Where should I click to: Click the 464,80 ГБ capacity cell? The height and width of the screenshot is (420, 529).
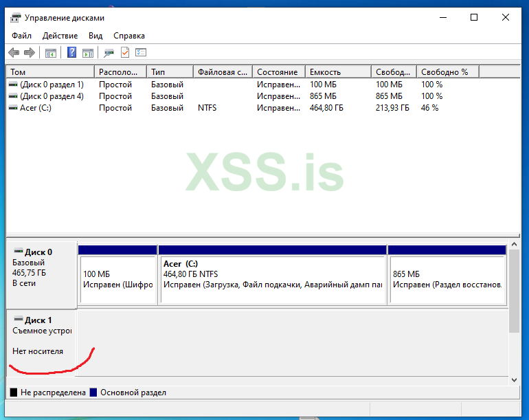(x=326, y=108)
